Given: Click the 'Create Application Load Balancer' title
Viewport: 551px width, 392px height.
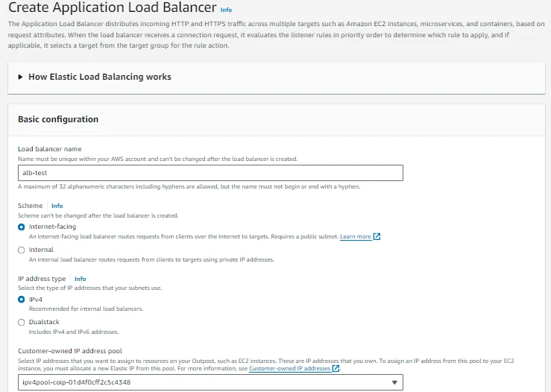Looking at the screenshot, I should pos(112,7).
